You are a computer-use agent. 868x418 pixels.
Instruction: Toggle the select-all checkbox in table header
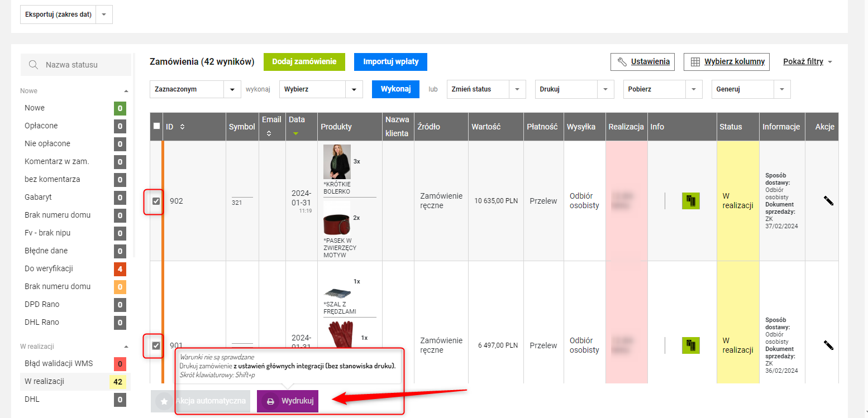[156, 126]
